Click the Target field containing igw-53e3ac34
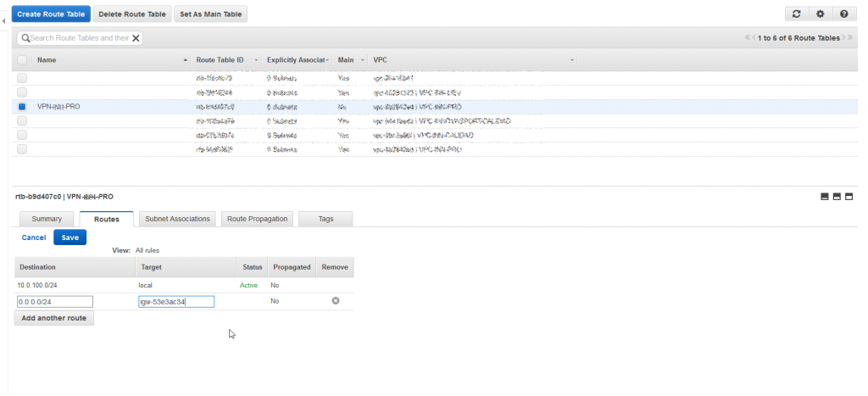This screenshot has width=868, height=396. tap(176, 301)
